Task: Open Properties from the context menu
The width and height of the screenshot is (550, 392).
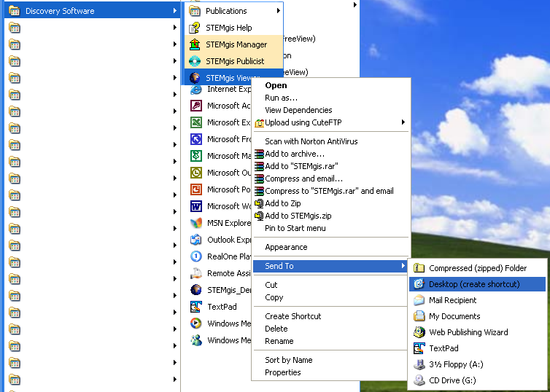Action: coord(283,372)
